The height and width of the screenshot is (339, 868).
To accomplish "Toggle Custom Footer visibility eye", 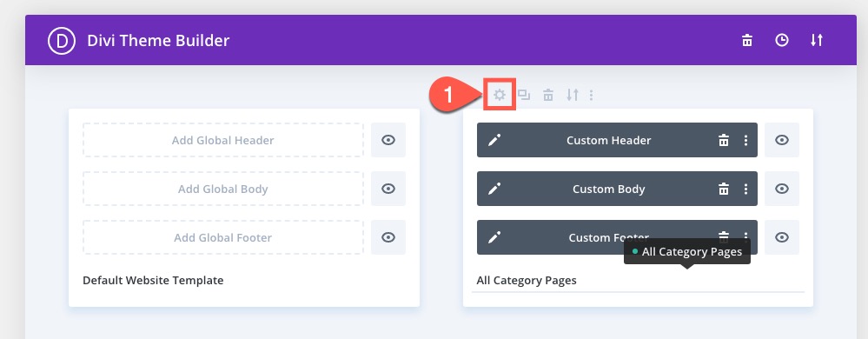I will click(x=782, y=237).
